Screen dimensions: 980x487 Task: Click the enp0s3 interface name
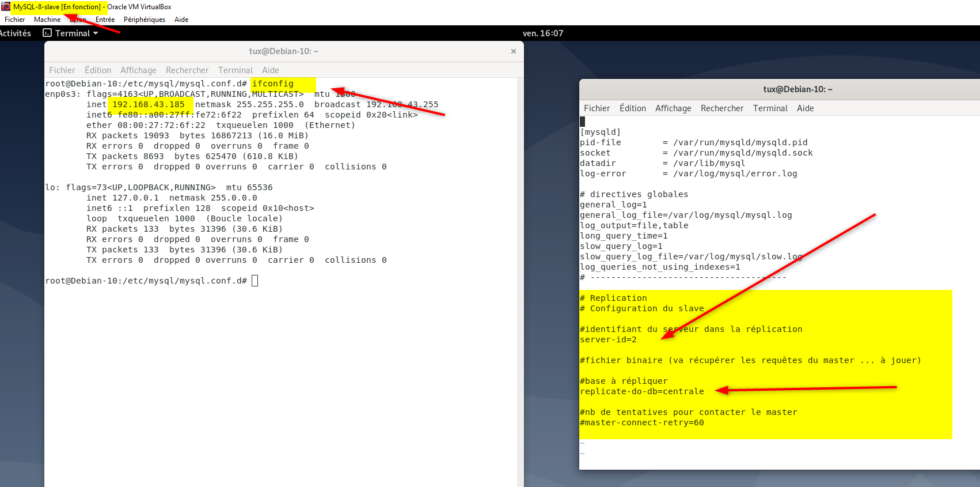point(60,94)
